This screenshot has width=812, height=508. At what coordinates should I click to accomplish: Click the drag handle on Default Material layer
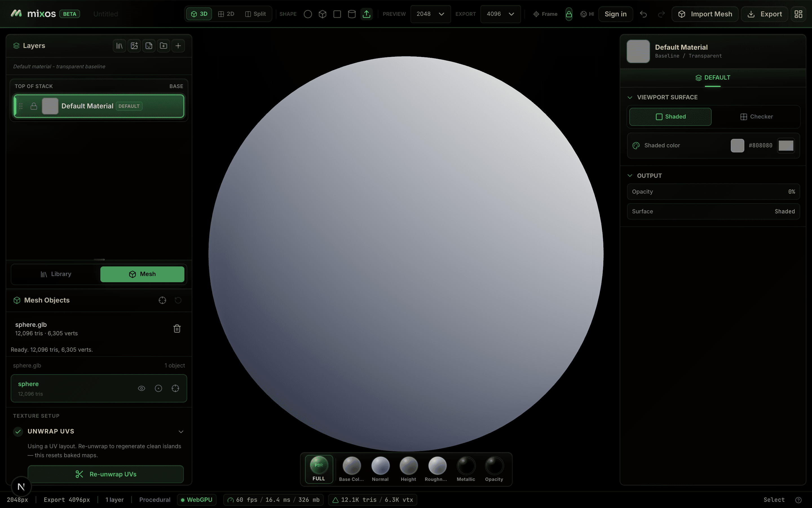21,106
